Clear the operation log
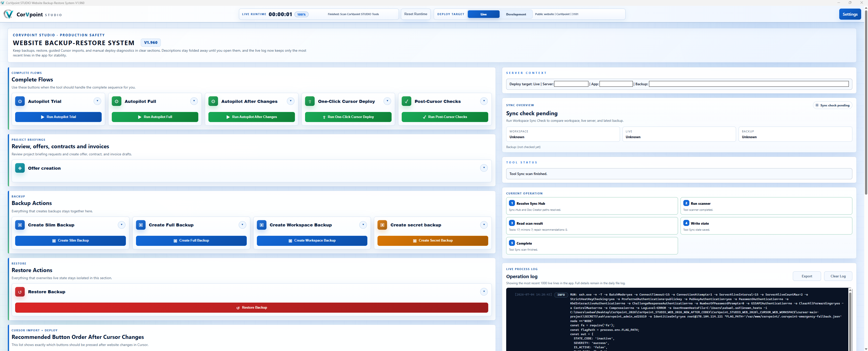This screenshot has width=868, height=351. coord(838,276)
